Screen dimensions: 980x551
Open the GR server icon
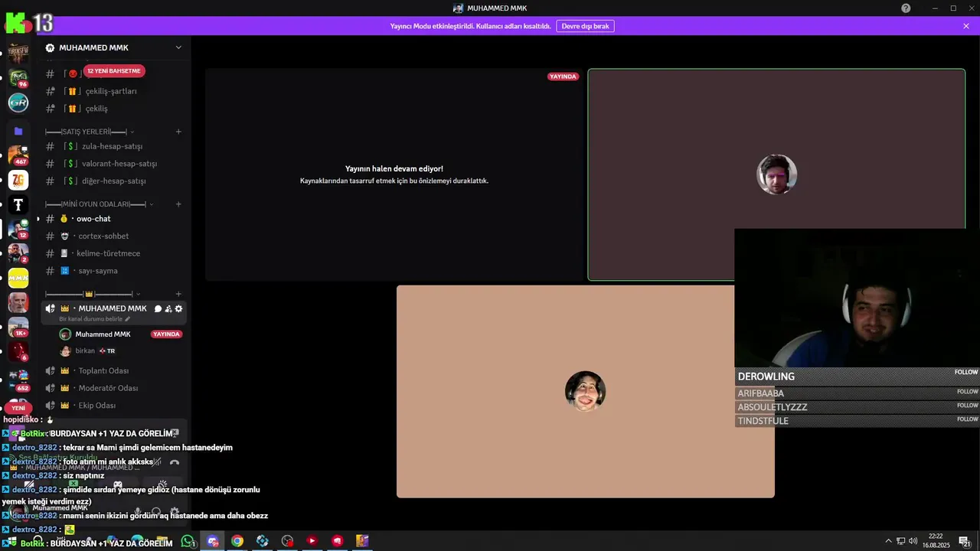[x=18, y=103]
